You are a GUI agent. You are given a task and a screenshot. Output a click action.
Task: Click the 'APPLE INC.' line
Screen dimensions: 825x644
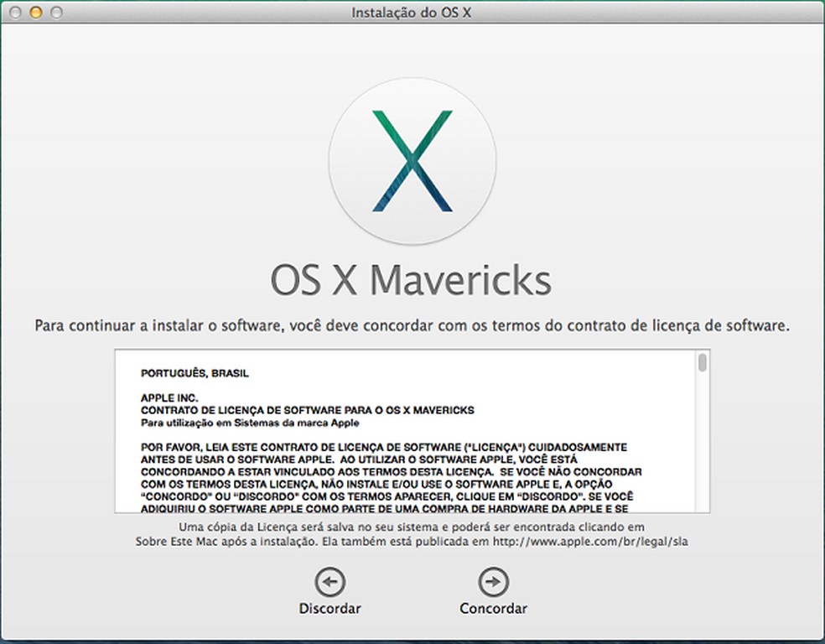pos(169,398)
